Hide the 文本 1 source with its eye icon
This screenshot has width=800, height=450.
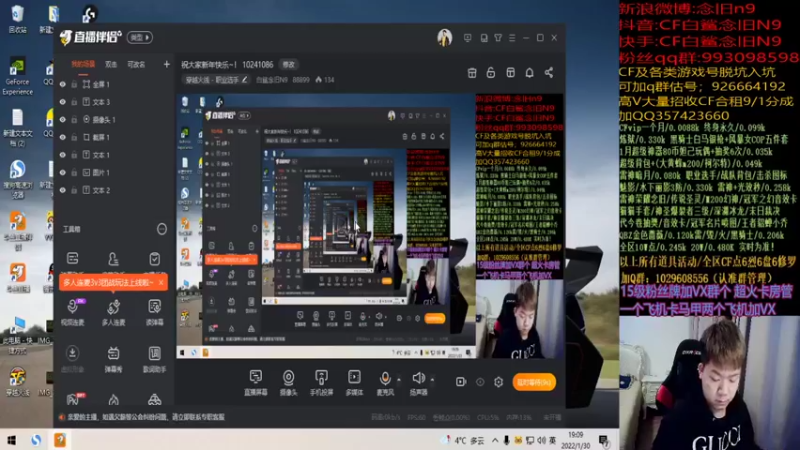pos(63,155)
